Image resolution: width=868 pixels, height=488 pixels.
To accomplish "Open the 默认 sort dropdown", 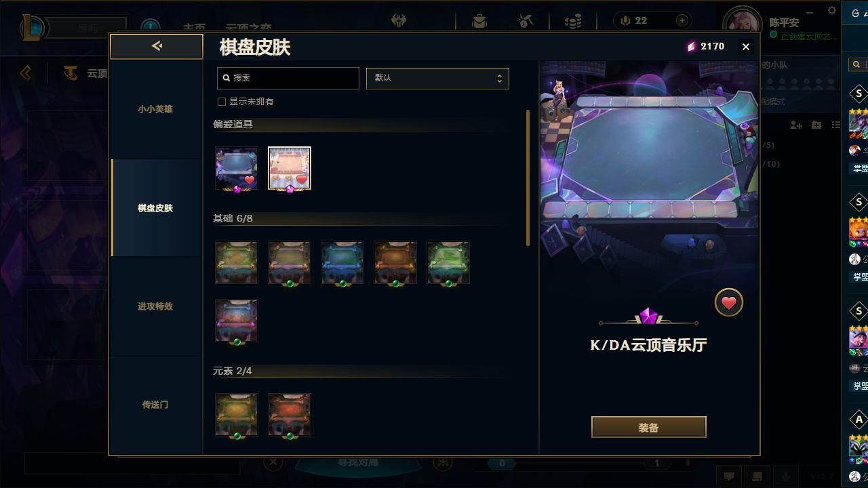I will [x=437, y=78].
